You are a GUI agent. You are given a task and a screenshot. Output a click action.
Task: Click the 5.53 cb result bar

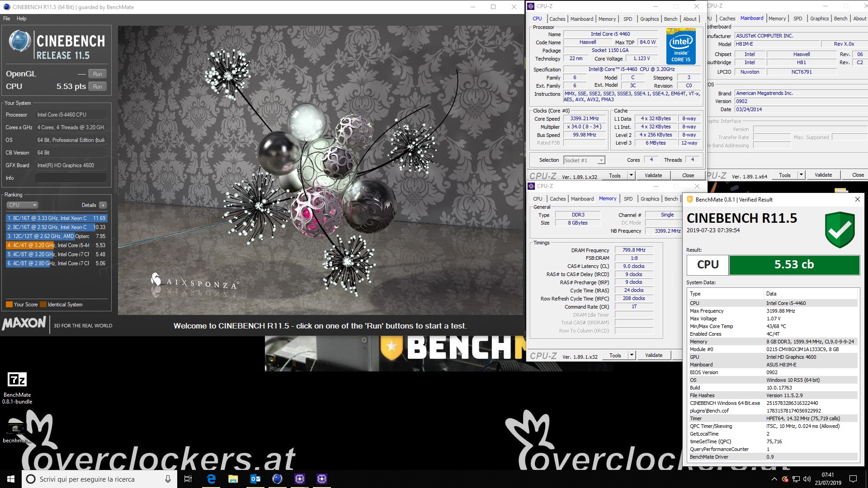pos(794,265)
